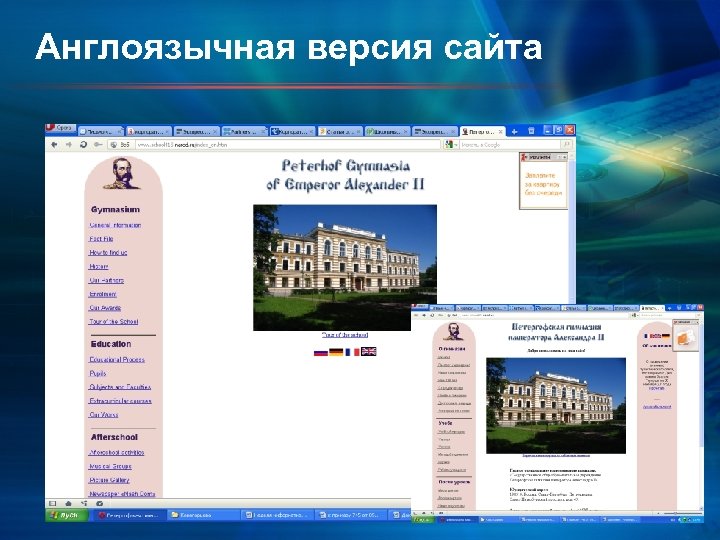
Task: Open the Windows Start (пуск) button
Action: pos(67,515)
